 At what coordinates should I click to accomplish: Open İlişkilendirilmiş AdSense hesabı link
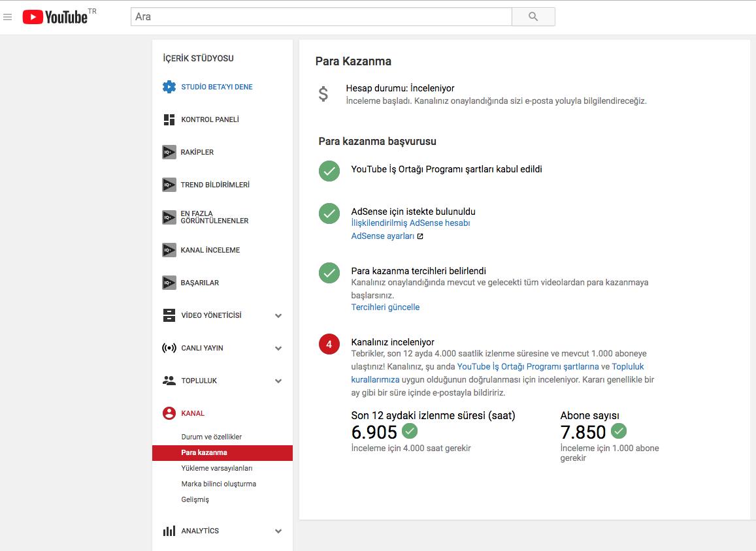(x=410, y=223)
